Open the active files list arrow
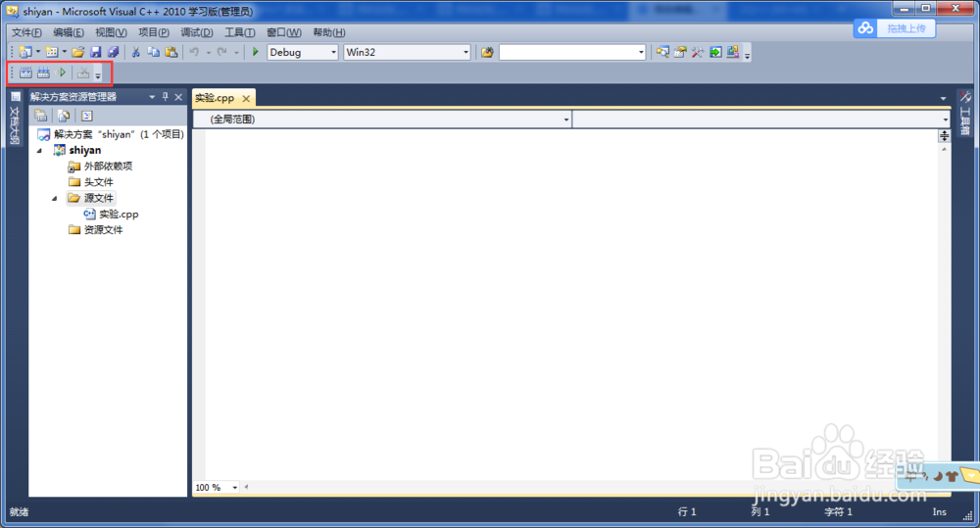Image resolution: width=980 pixels, height=528 pixels. point(943,98)
